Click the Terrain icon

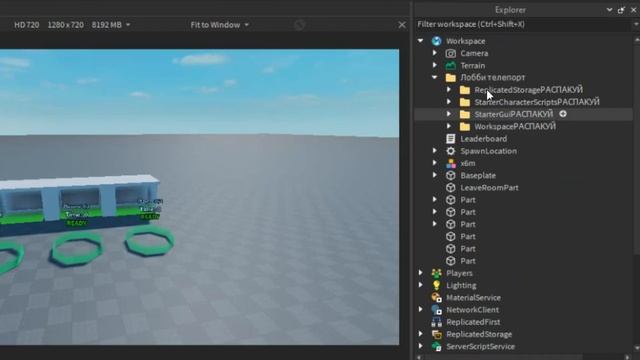pos(451,65)
